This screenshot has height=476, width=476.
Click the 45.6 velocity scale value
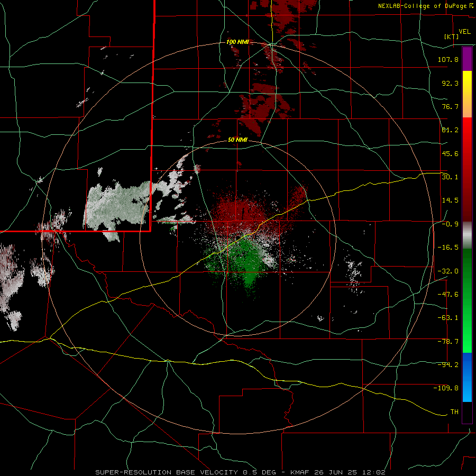(x=450, y=153)
